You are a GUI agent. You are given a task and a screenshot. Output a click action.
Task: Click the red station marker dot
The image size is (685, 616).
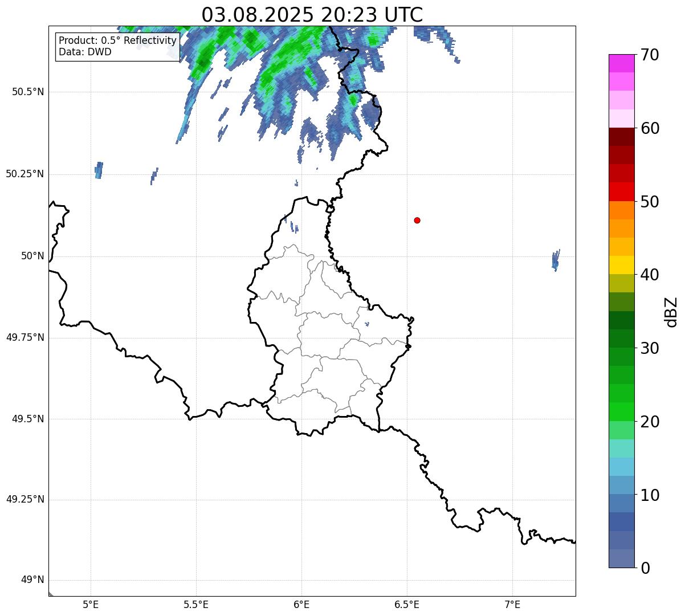pos(417,220)
